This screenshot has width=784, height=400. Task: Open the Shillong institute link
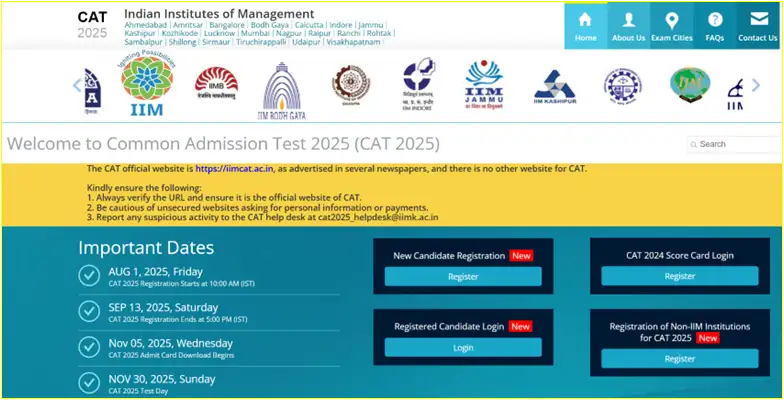(182, 42)
